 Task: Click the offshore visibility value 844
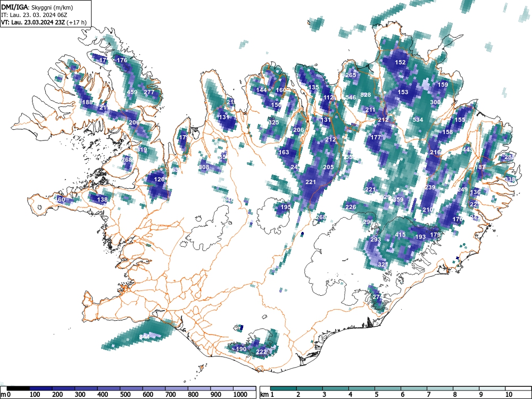coord(144,336)
